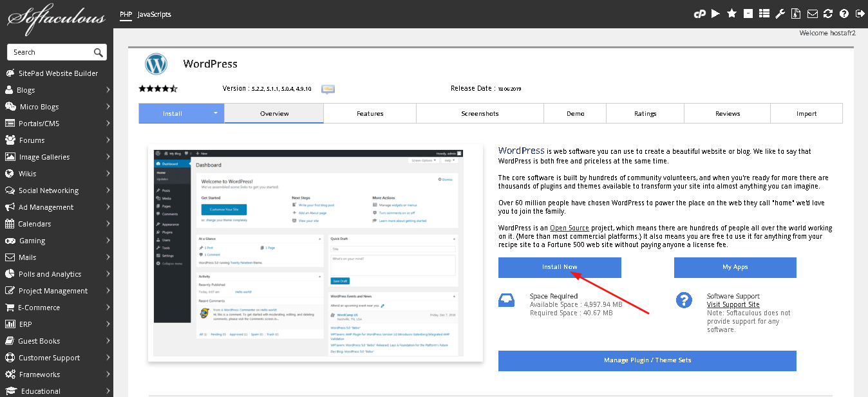This screenshot has width=868, height=397.
Task: Open email settings envelope icon
Action: 813,14
